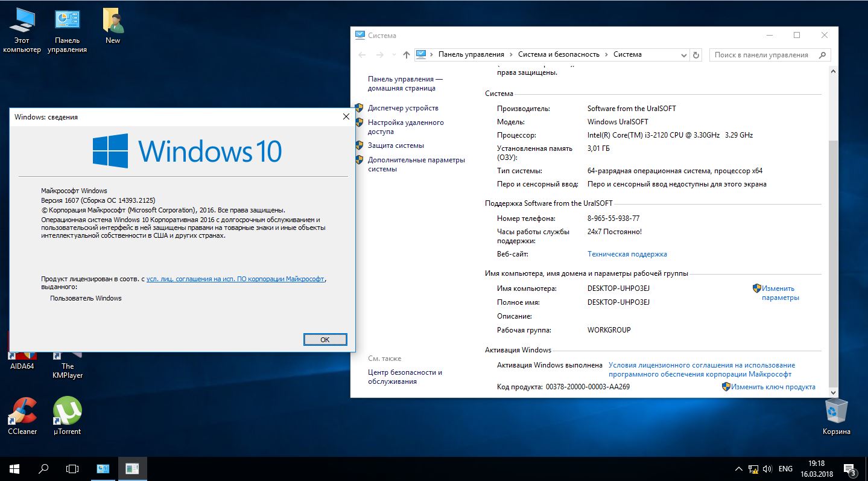Click the volume icon in system tray
The image size is (868, 481).
pos(767,469)
